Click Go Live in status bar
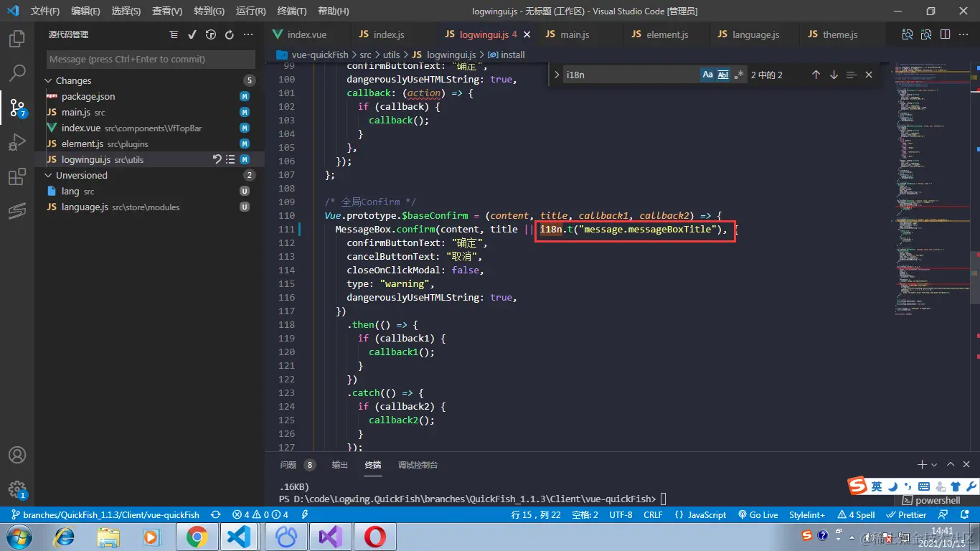Image resolution: width=980 pixels, height=551 pixels. 758,515
